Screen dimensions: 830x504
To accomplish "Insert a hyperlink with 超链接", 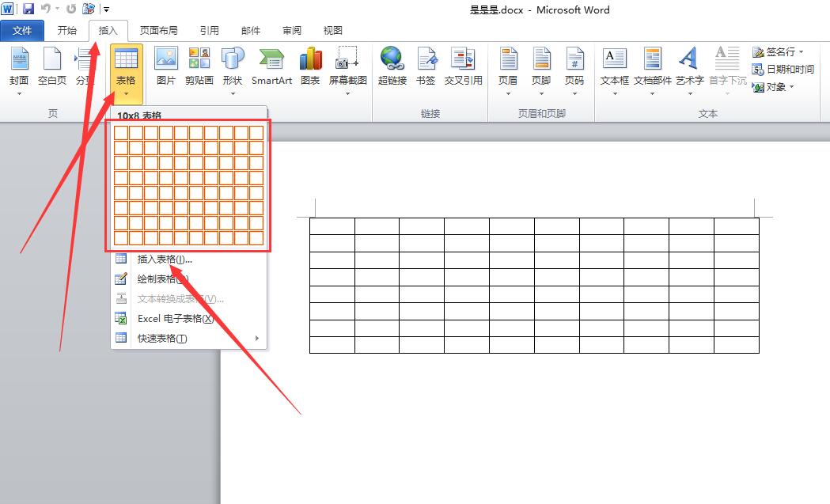I will pos(392,66).
